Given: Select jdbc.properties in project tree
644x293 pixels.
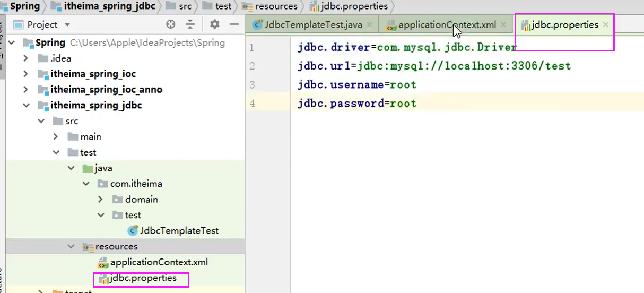Looking at the screenshot, I should pyautogui.click(x=143, y=278).
